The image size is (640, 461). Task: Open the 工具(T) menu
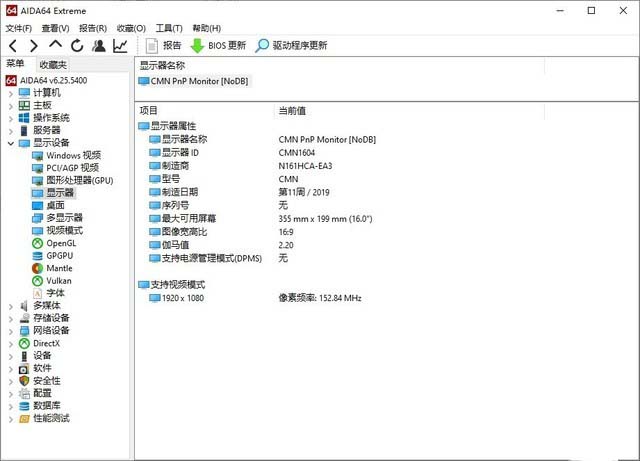tap(169, 28)
